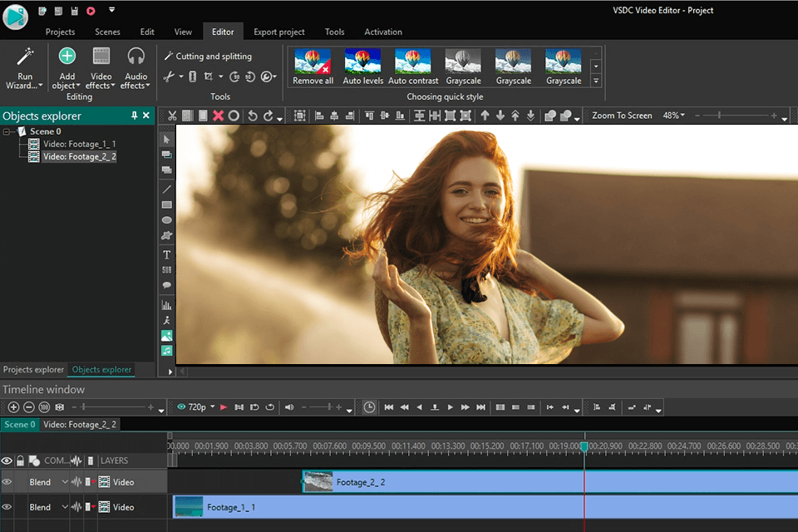This screenshot has width=798, height=532.
Task: Undo the last action
Action: click(253, 116)
